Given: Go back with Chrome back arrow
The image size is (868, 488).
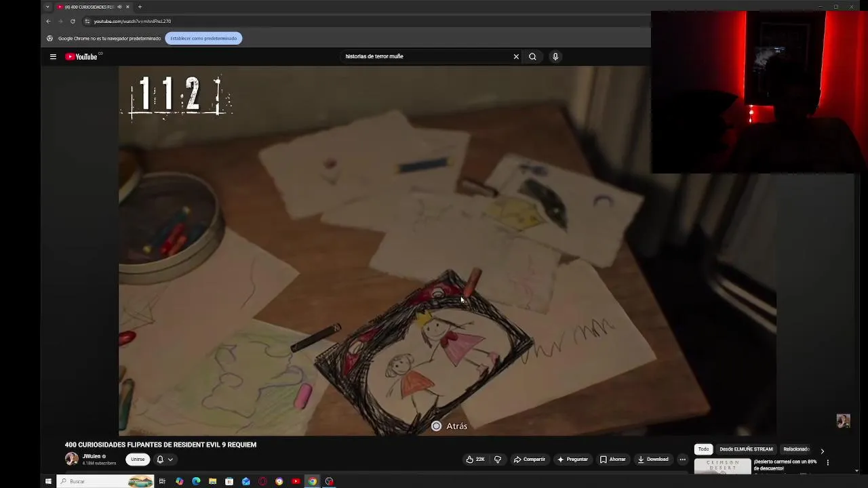Looking at the screenshot, I should click(x=48, y=21).
